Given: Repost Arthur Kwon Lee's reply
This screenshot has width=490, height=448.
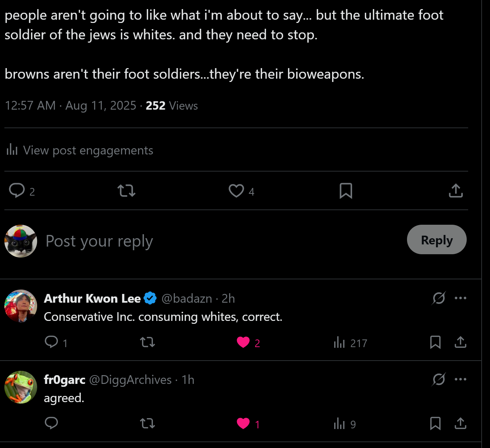Looking at the screenshot, I should point(147,342).
